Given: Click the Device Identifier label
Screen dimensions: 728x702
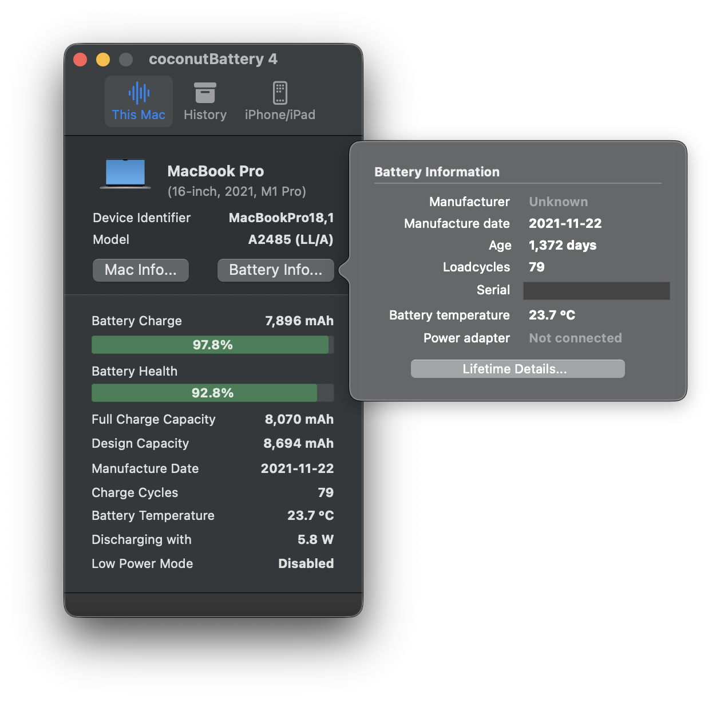Looking at the screenshot, I should [141, 218].
